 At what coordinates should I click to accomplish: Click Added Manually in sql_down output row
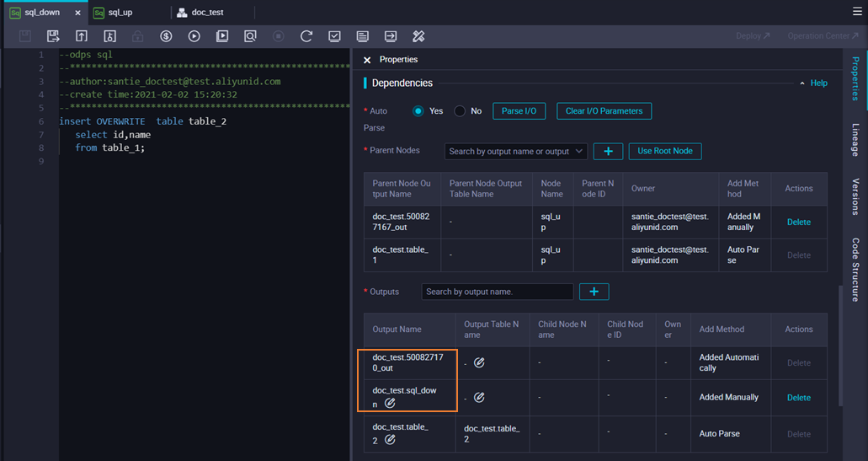coord(728,397)
